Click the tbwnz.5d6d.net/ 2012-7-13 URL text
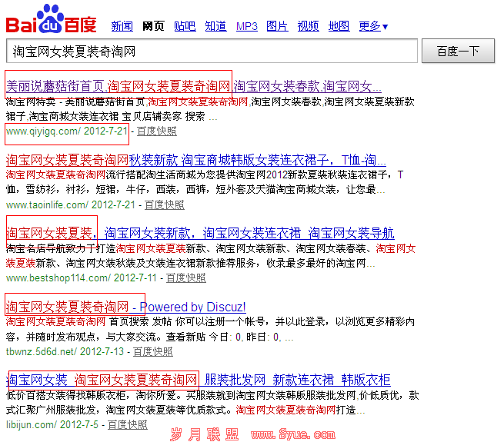Image resolution: width=504 pixels, height=442 pixels. point(65,352)
